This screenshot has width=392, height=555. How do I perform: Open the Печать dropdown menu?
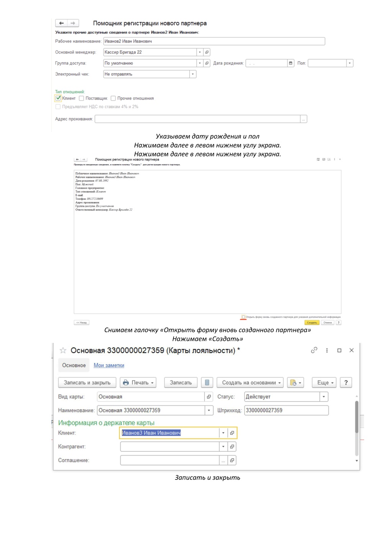138,382
